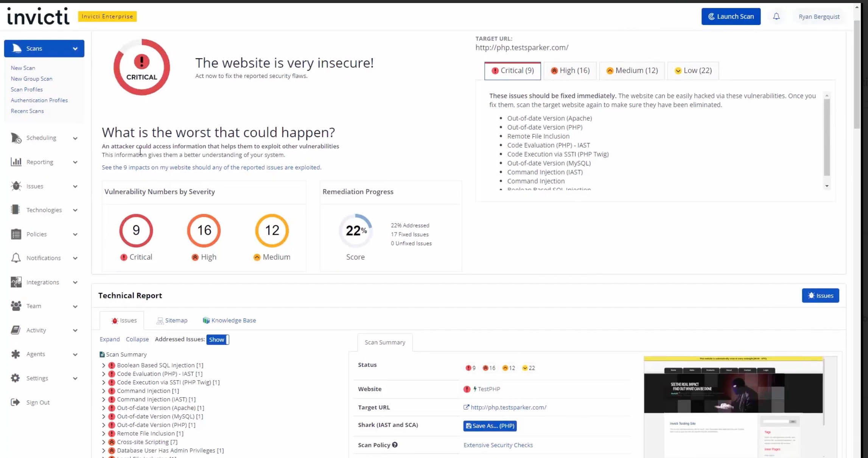Click the external link icon beside Target URL
The height and width of the screenshot is (458, 868).
(466, 407)
